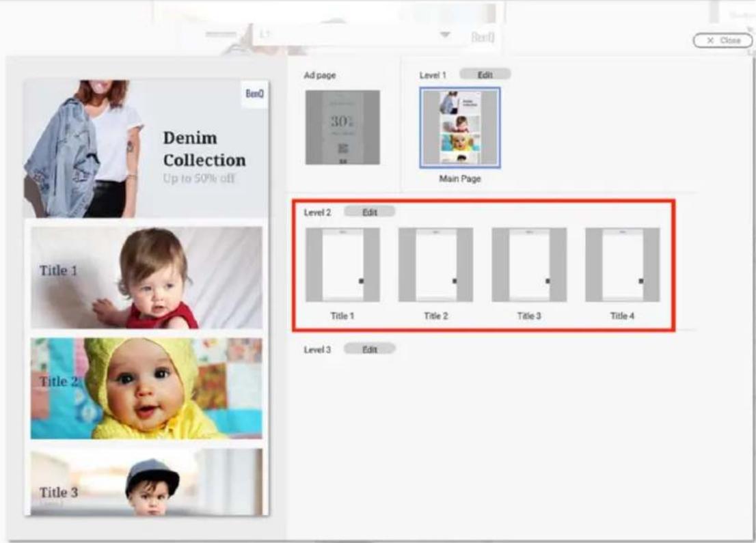The width and height of the screenshot is (756, 543).
Task: Open the Title 1 page thumbnail
Action: coord(343,265)
